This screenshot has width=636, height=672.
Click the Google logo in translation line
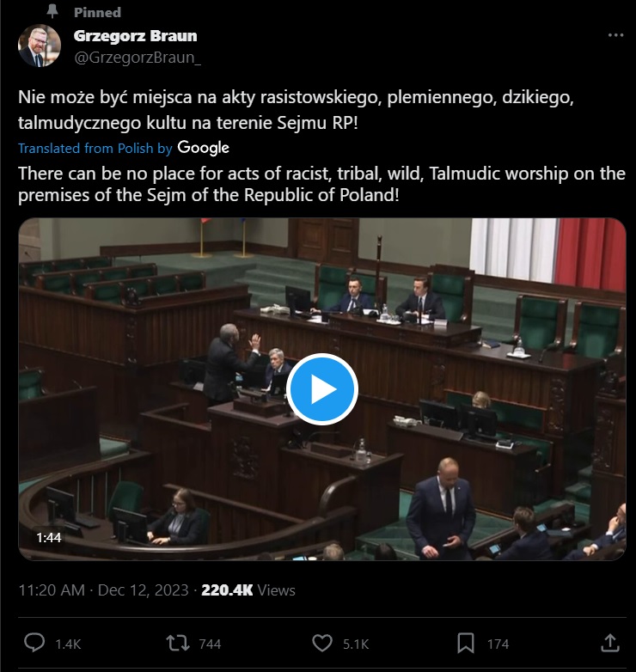tap(203, 148)
